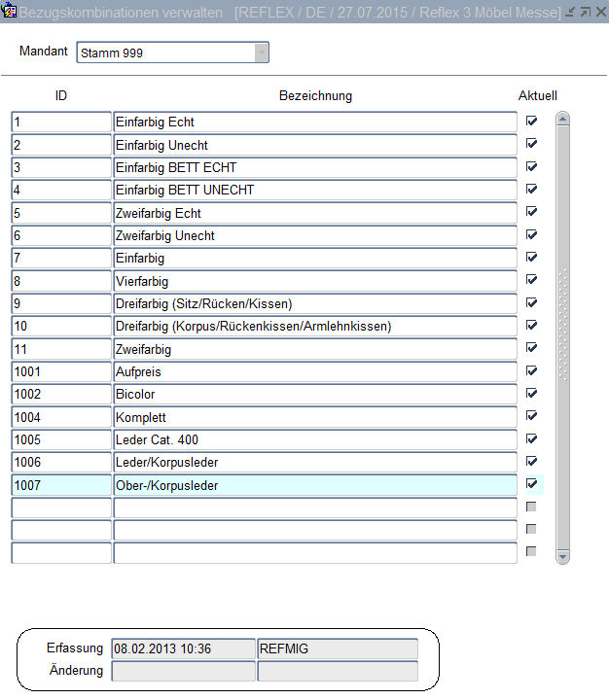Select the Zweifarbig Unecht description field
609x700 pixels.
(315, 235)
